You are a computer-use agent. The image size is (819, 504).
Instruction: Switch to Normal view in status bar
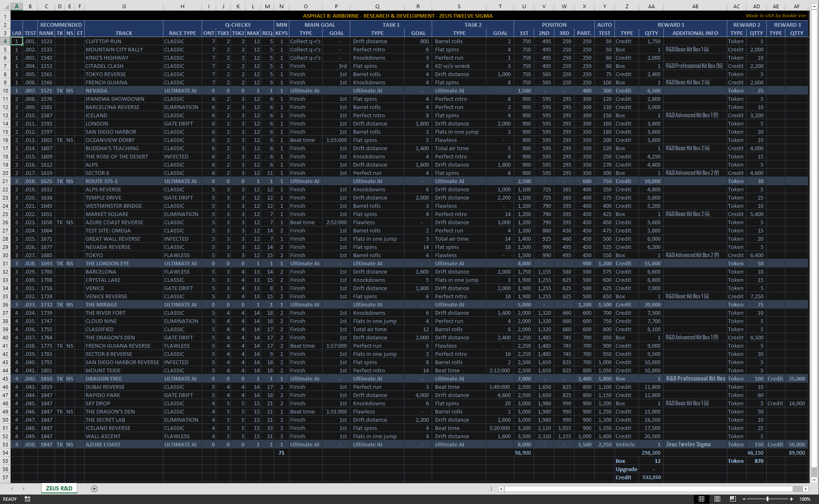[x=702, y=499]
